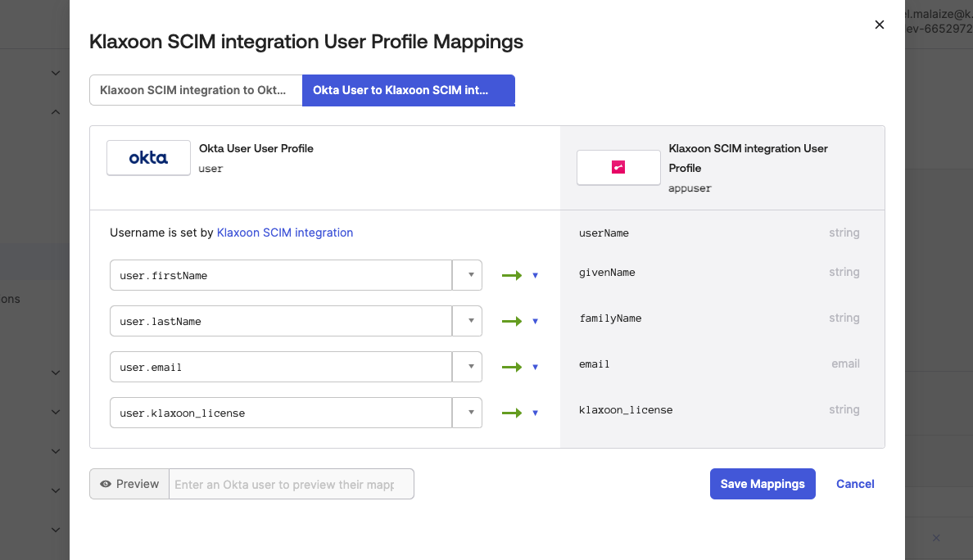Image resolution: width=973 pixels, height=560 pixels.
Task: Expand the user.klaxoon_license attribute dropdown
Action: tap(470, 413)
